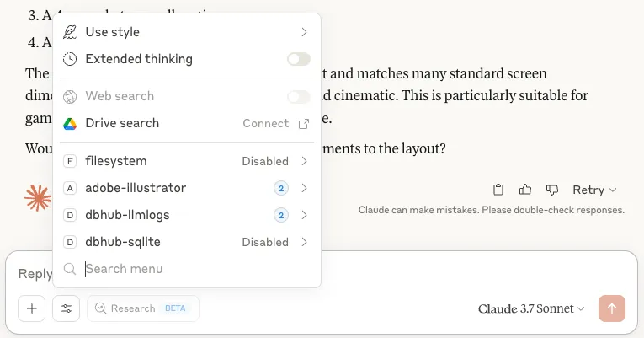Click the dbhub-sqlite Disabled status

(x=265, y=242)
